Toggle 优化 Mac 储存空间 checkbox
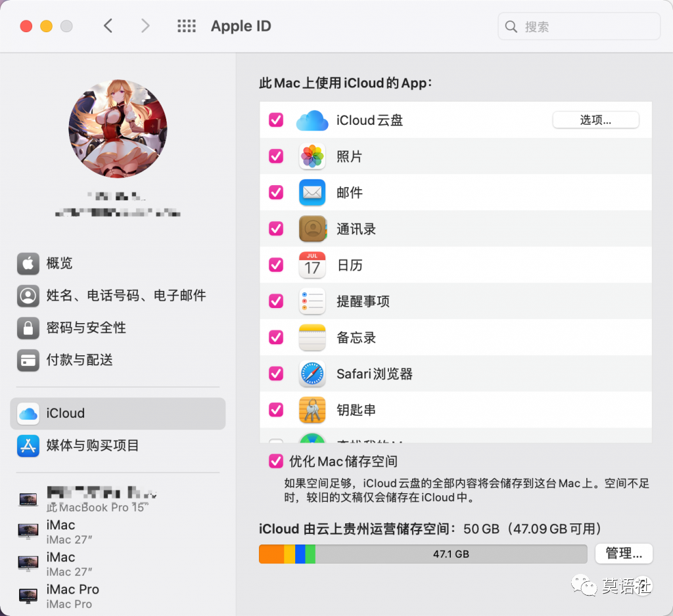Image resolution: width=673 pixels, height=616 pixels. [x=276, y=461]
